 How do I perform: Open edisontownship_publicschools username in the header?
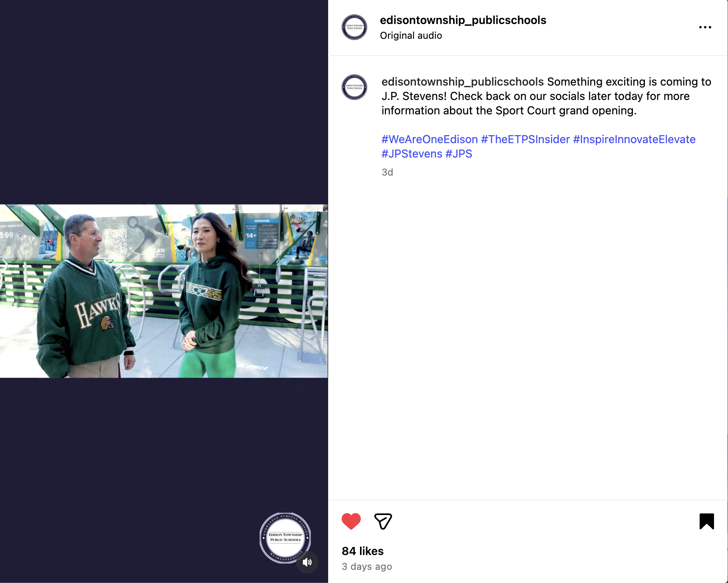coord(463,20)
